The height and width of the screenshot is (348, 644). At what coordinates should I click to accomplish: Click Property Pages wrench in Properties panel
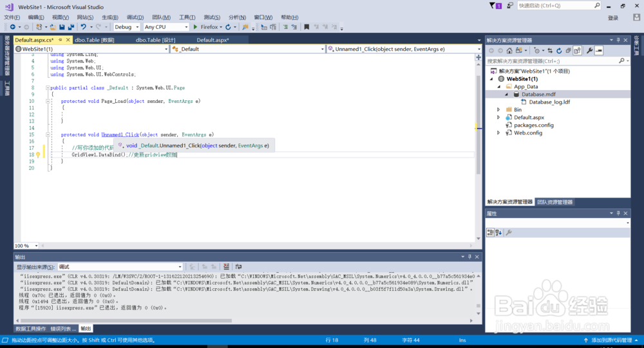pos(509,233)
